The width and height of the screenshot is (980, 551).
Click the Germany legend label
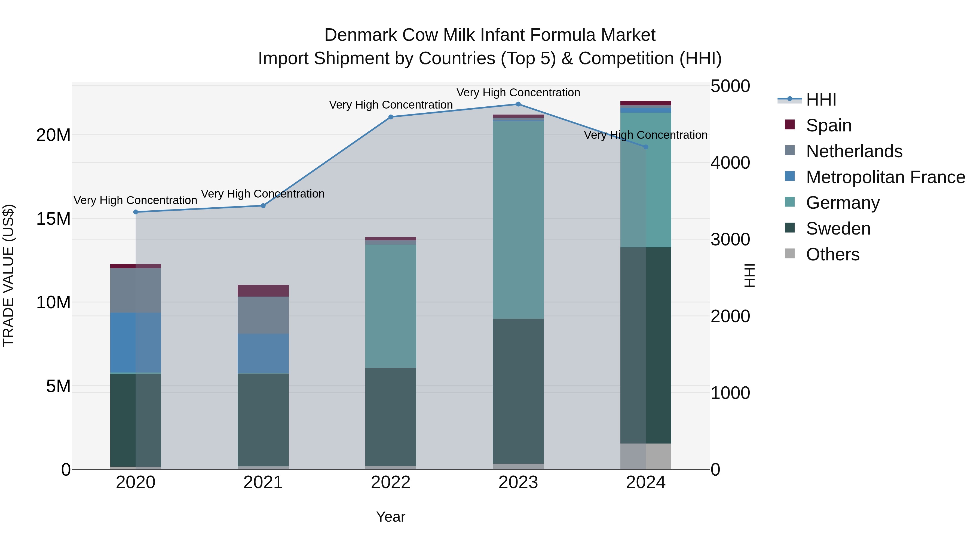[843, 203]
